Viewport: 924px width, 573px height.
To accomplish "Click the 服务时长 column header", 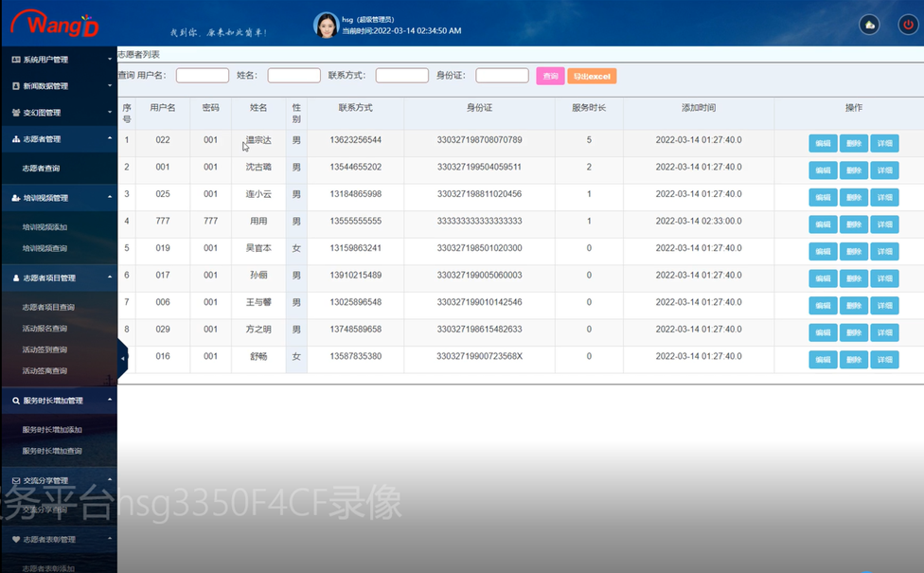I will [589, 108].
